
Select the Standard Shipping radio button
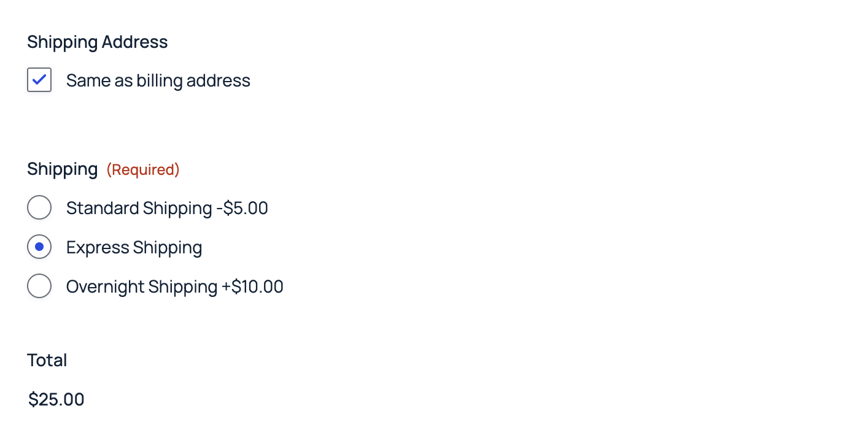[x=39, y=208]
